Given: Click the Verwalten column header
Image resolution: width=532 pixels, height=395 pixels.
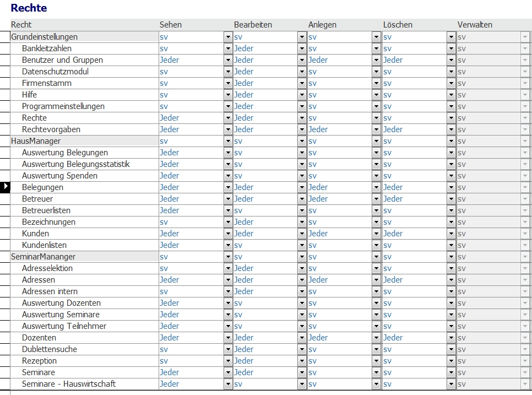Looking at the screenshot, I should point(475,25).
